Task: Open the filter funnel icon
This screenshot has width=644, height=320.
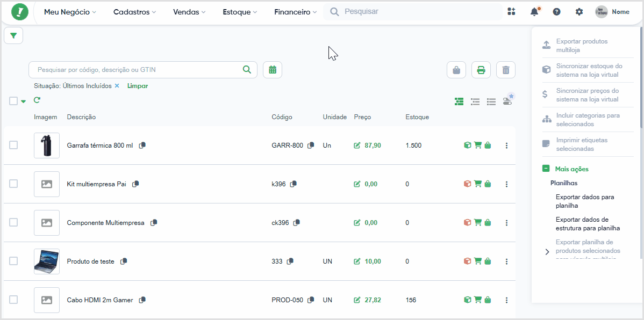Action: coord(13,35)
